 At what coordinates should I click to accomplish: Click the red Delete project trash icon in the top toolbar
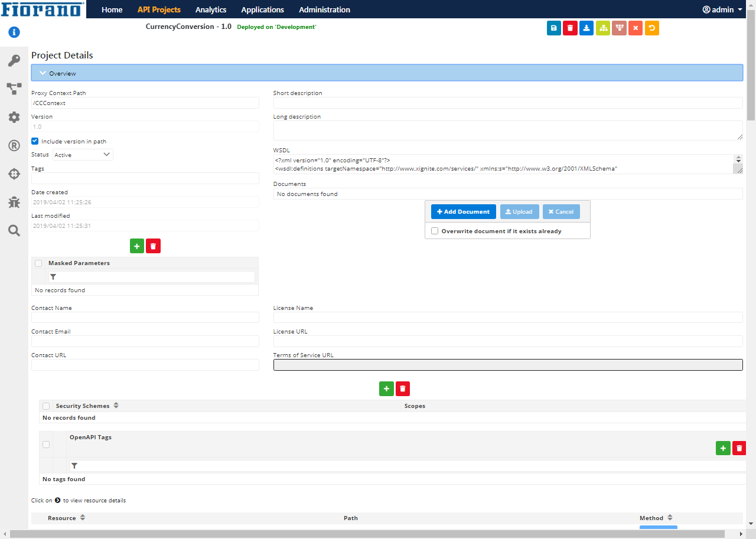tap(570, 28)
